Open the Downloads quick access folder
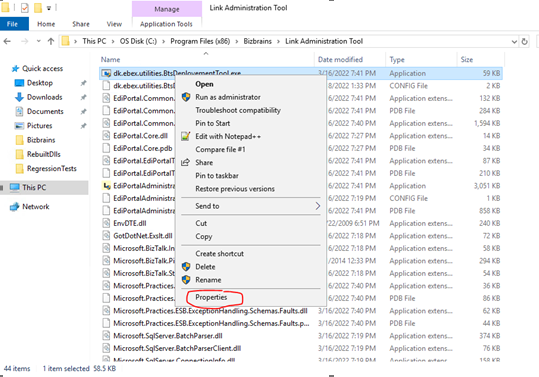 (44, 97)
